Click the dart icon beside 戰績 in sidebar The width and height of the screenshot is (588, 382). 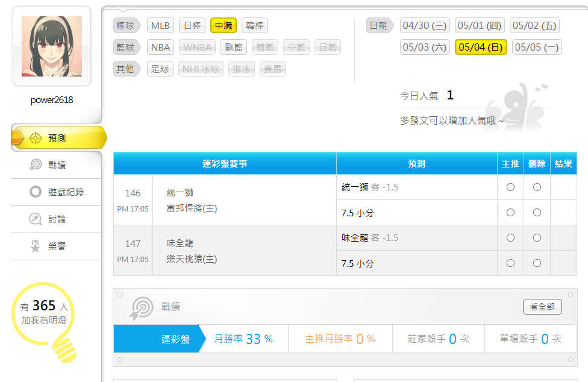tap(36, 164)
